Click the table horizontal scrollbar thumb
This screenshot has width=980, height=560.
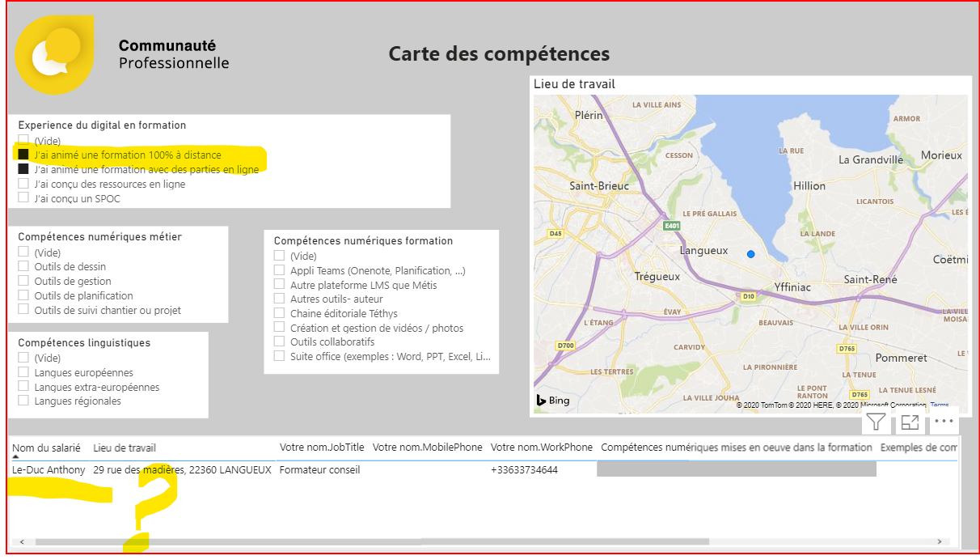point(372,542)
